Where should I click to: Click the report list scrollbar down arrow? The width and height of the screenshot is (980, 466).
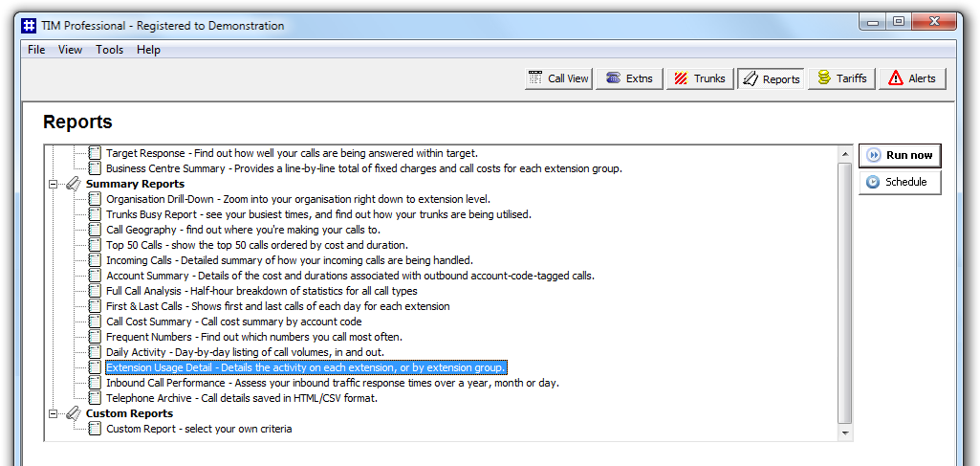click(x=845, y=433)
